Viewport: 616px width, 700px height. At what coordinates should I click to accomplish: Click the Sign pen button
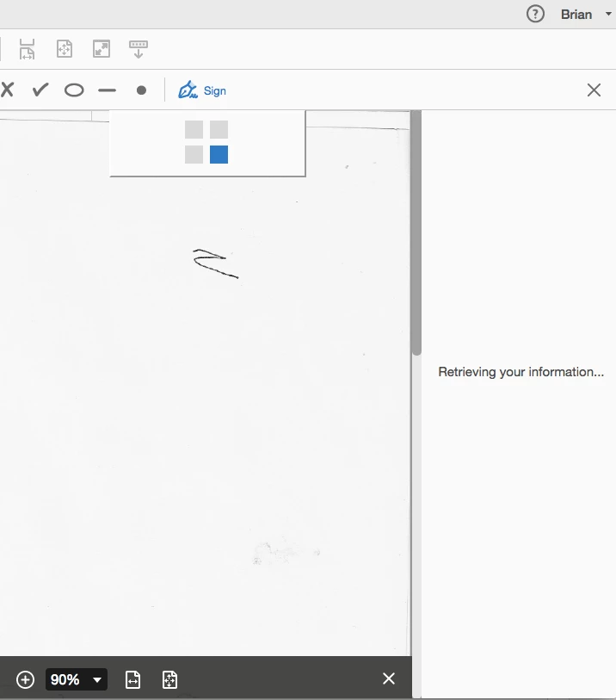click(202, 90)
